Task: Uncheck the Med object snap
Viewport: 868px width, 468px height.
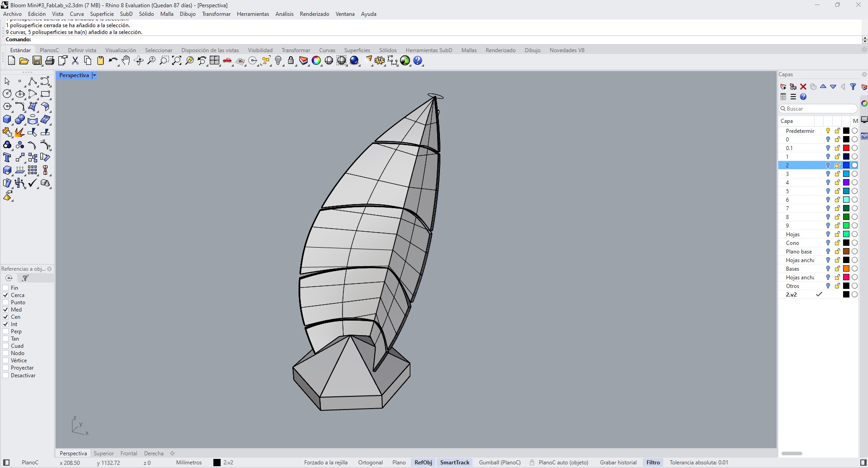Action: coord(5,310)
